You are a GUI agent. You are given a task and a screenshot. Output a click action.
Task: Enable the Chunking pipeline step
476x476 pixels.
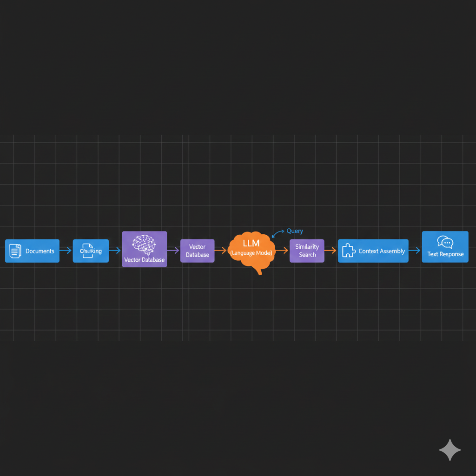pyautogui.click(x=91, y=251)
